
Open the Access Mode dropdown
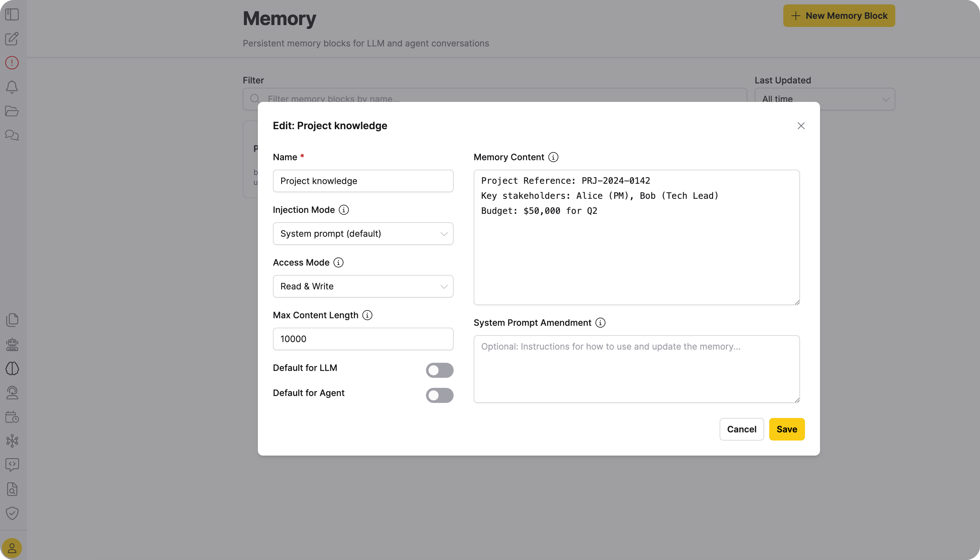point(363,287)
